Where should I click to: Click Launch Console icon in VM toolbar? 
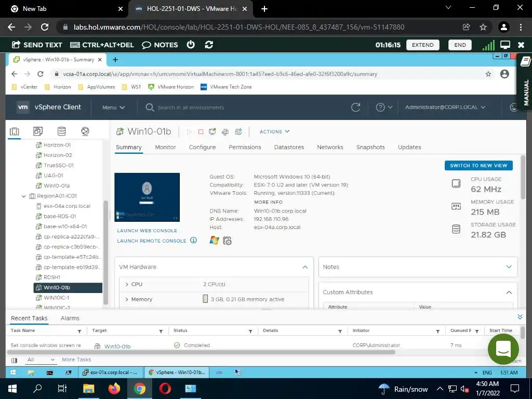[x=212, y=131]
